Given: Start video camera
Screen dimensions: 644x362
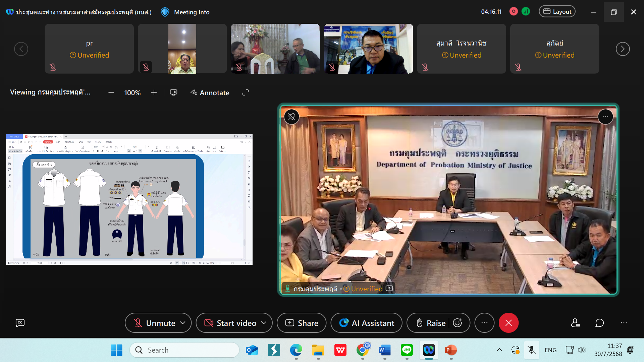Looking at the screenshot, I should point(231,323).
